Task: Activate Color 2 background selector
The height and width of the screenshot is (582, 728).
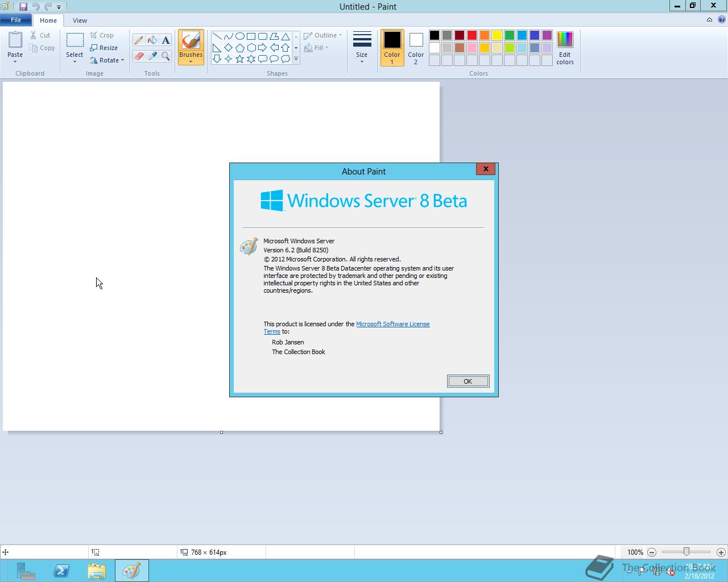Action: coord(416,47)
